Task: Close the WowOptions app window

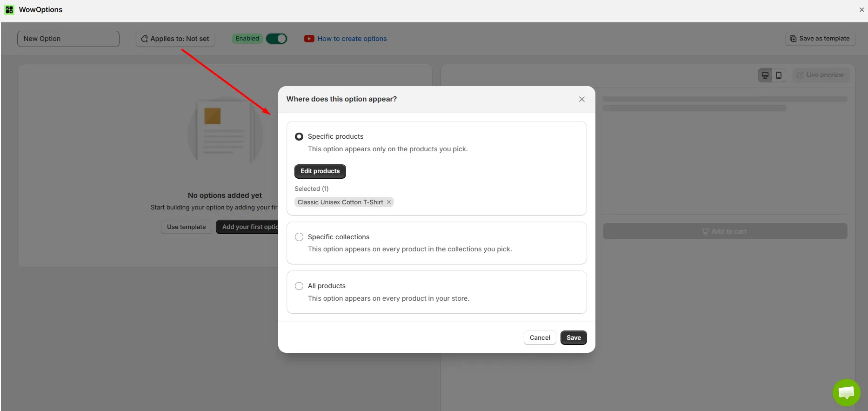Action: pos(861,10)
